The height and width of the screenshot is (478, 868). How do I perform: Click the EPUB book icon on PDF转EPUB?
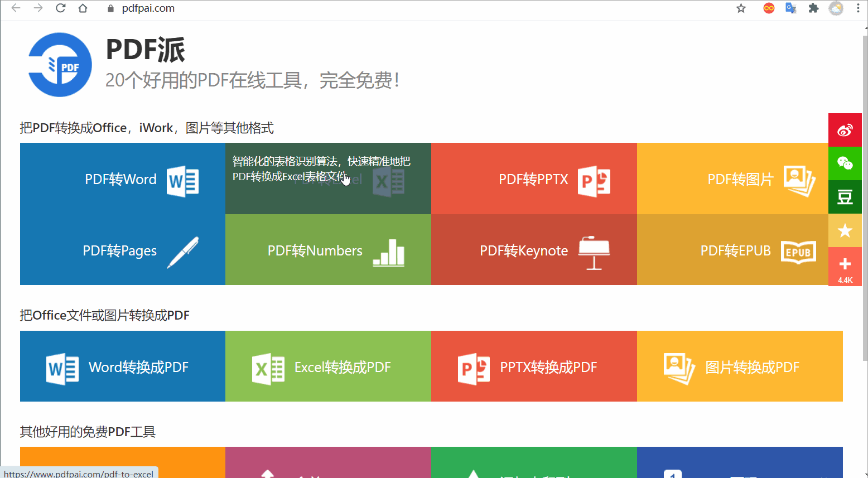tap(799, 252)
